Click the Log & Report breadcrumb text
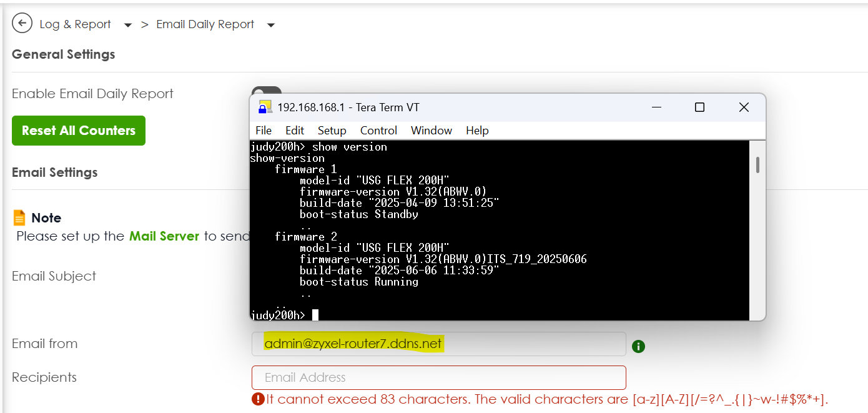 click(x=75, y=24)
